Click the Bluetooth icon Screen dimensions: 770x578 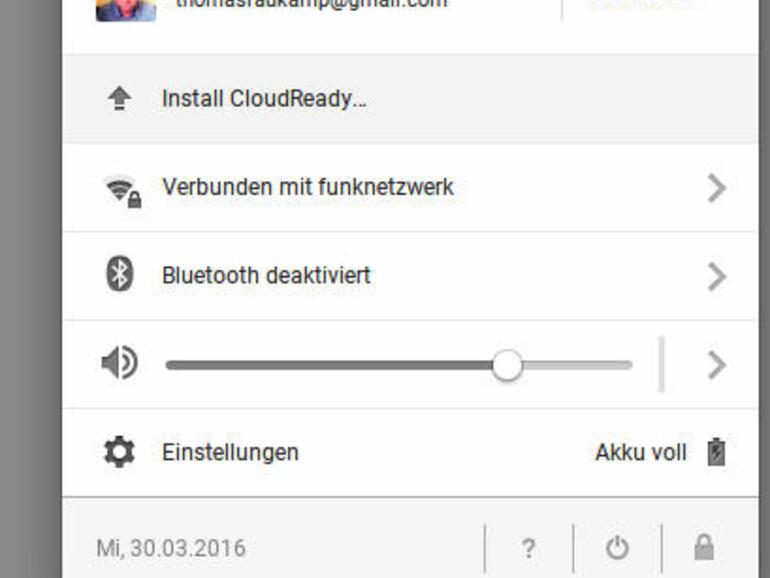119,274
